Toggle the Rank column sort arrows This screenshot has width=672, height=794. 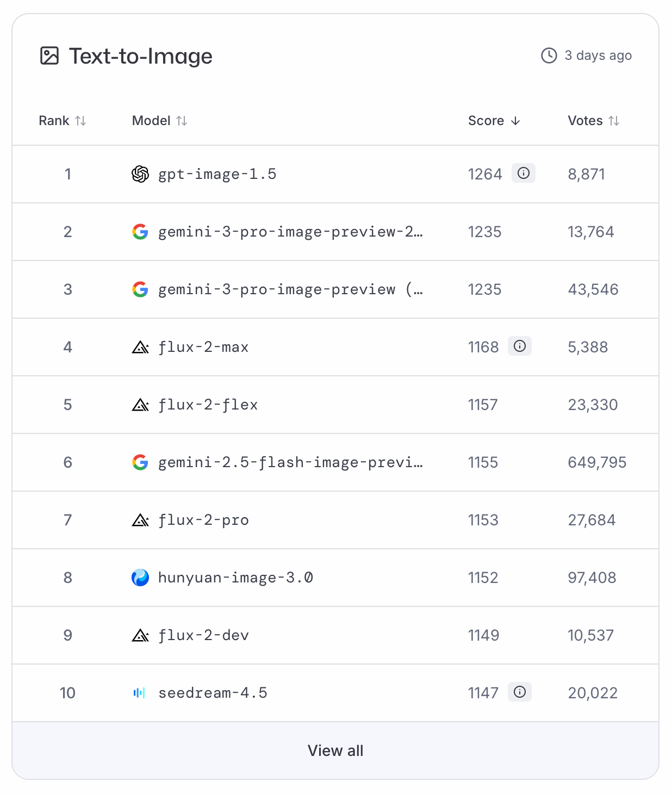[81, 121]
